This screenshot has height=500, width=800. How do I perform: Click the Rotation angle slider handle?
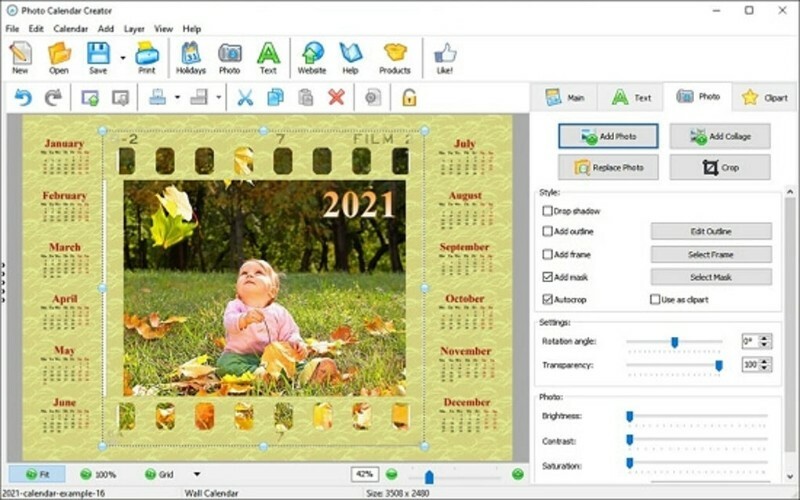674,342
